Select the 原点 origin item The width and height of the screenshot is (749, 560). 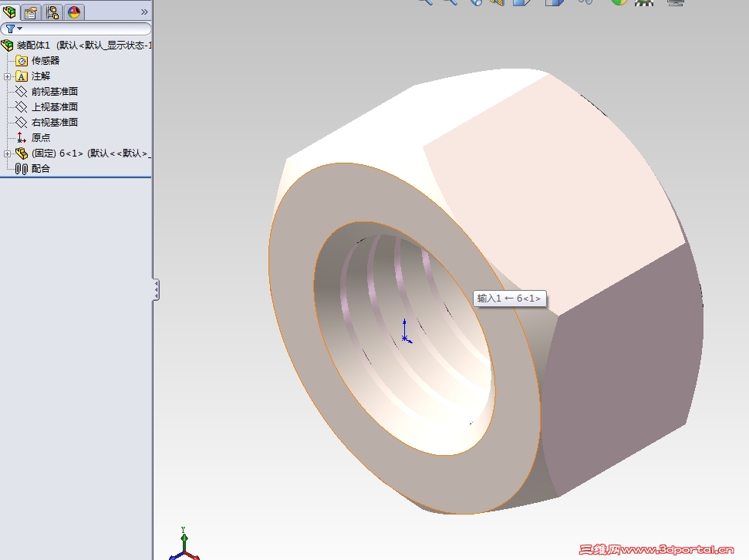(33, 137)
